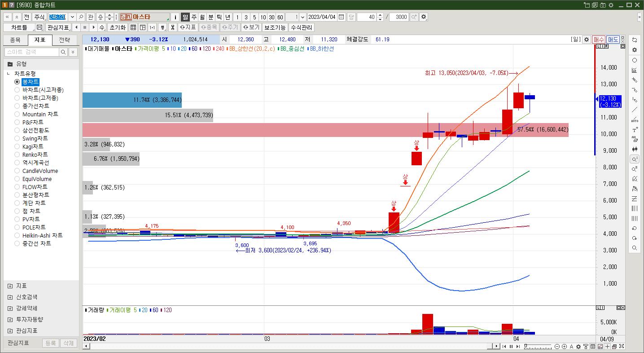Open chart settings gear next to 3000 field
The height and width of the screenshot is (353, 644).
424,17
